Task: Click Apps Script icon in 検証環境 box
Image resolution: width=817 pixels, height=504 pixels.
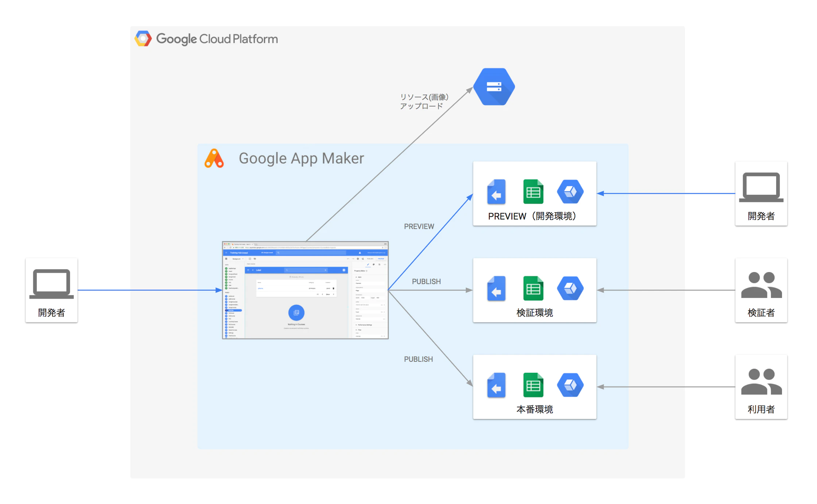Action: tap(496, 288)
